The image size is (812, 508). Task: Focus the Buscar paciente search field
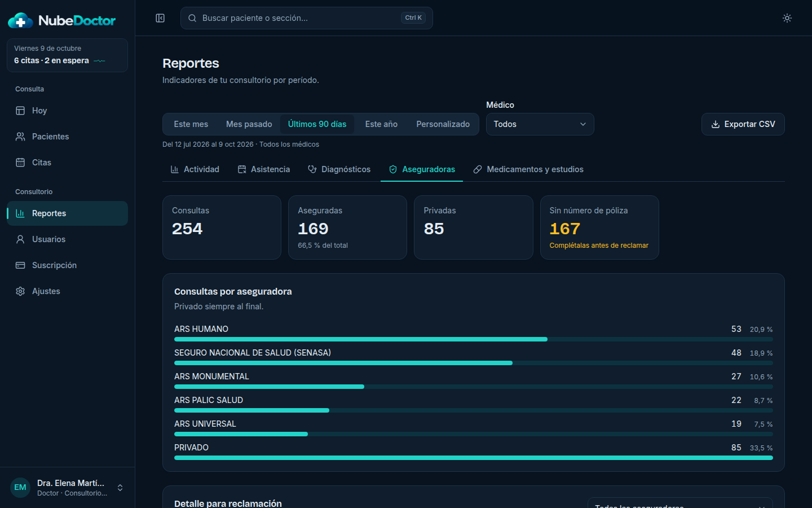tap(307, 18)
